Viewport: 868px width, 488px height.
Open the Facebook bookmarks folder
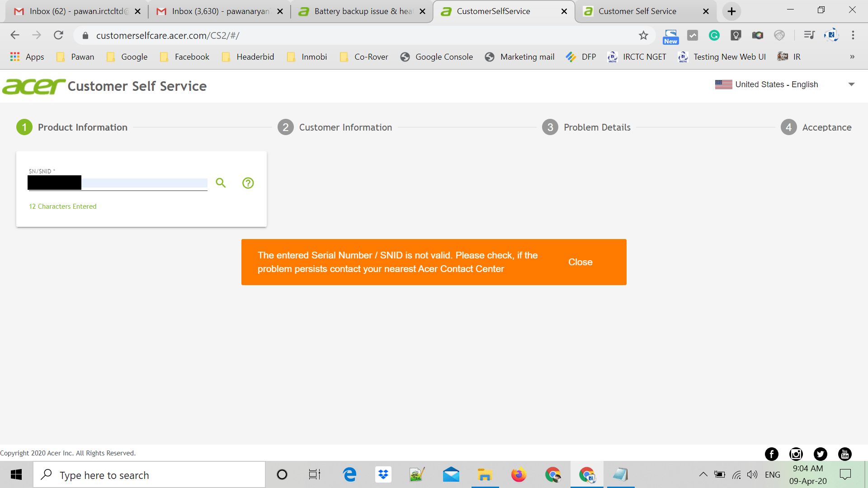tap(184, 57)
